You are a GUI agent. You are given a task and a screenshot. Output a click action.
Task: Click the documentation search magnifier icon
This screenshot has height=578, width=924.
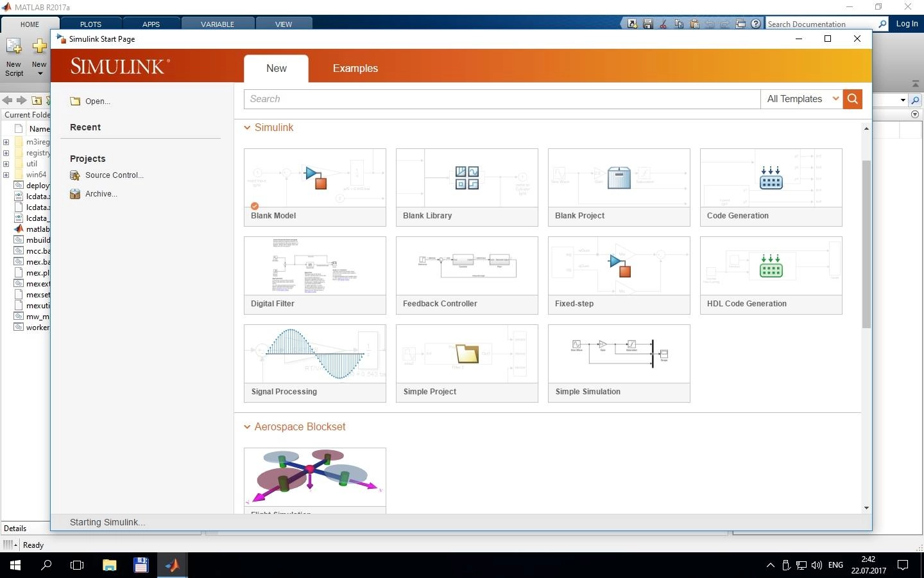point(882,24)
